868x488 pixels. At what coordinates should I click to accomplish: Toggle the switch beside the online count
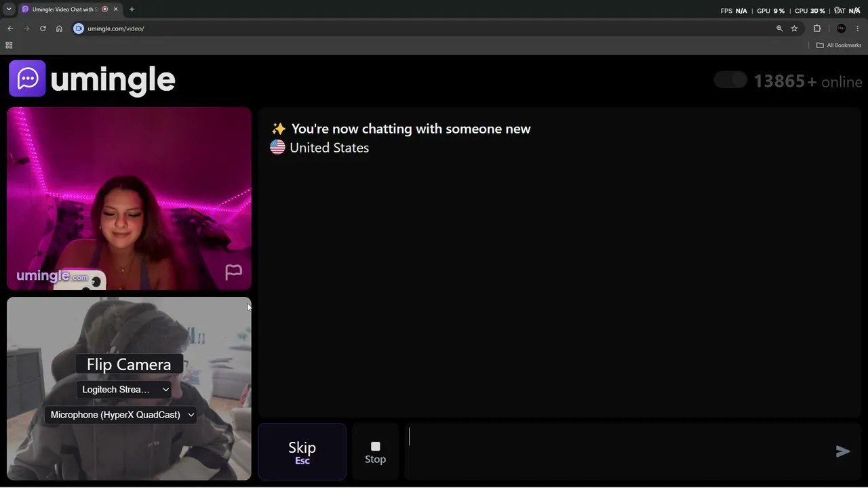tap(730, 81)
